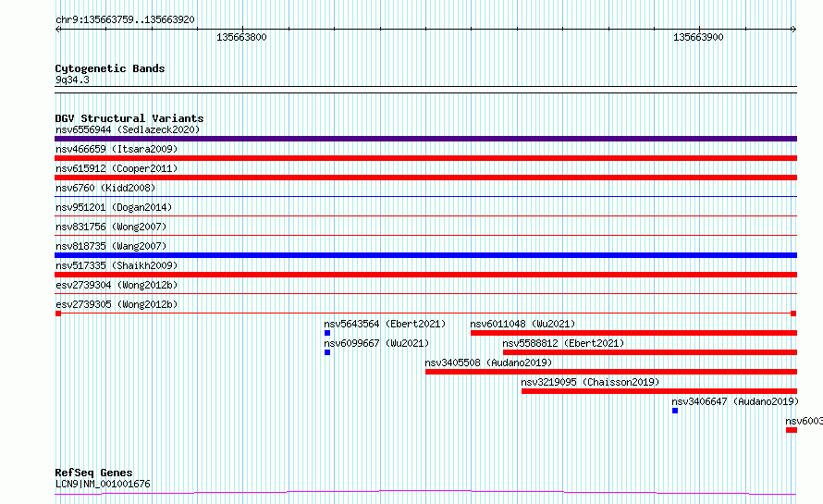Viewport: 823px width, 504px height.
Task: Select the nsv6760 (Kidd2008) label
Action: coord(105,188)
